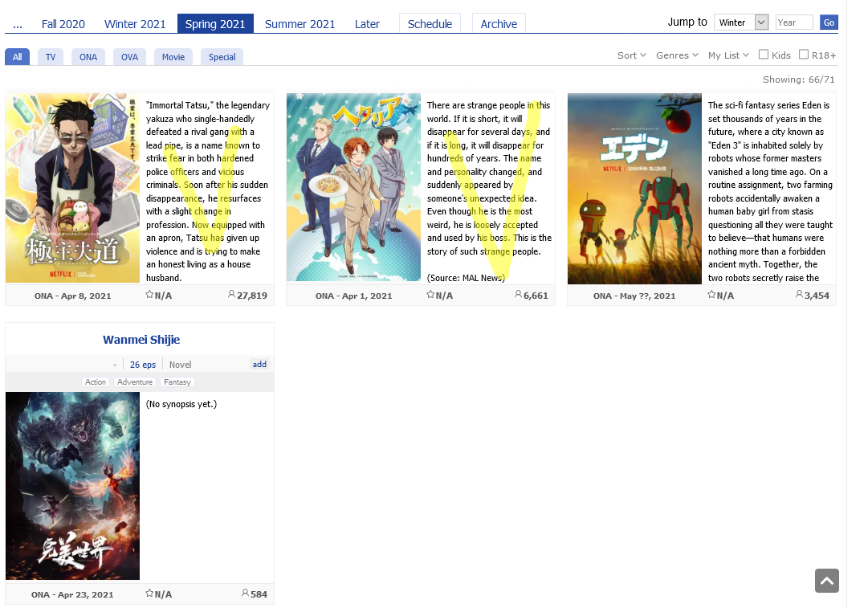This screenshot has width=868, height=608.
Task: Open the Immortal Tatsu yakuza poster thumbnail
Action: point(72,188)
